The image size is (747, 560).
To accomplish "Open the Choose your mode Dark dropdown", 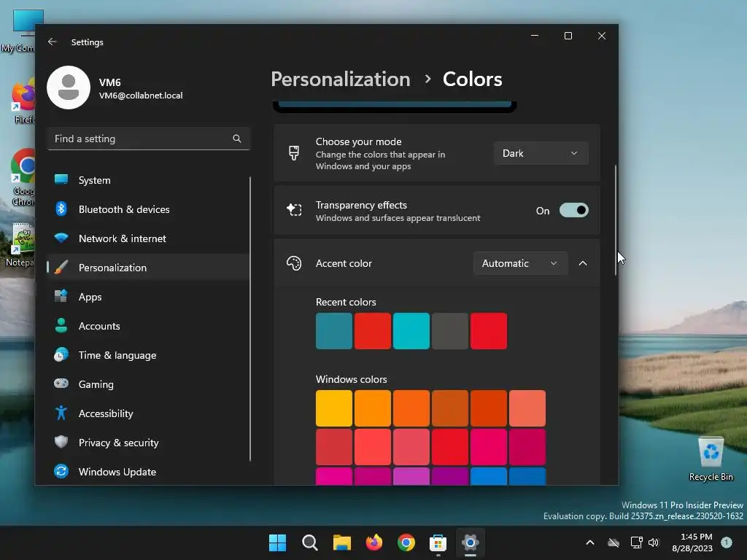I will pyautogui.click(x=541, y=153).
